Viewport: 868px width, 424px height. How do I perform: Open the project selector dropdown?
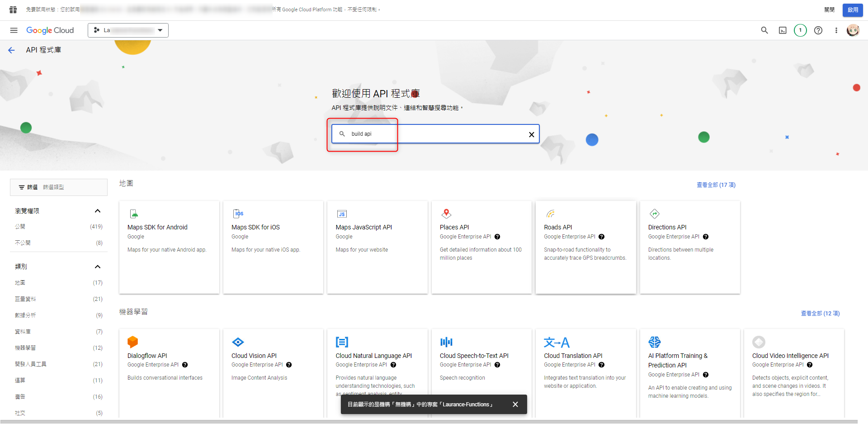point(128,30)
